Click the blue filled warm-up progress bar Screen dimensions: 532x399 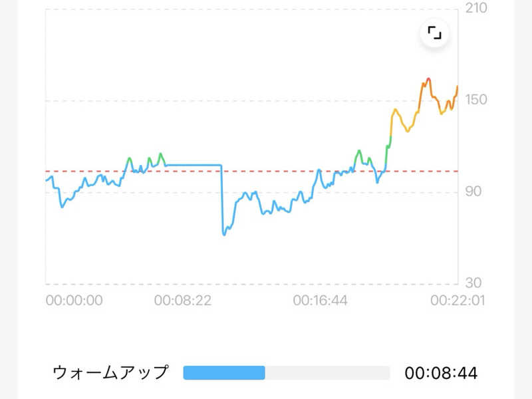pyautogui.click(x=223, y=373)
